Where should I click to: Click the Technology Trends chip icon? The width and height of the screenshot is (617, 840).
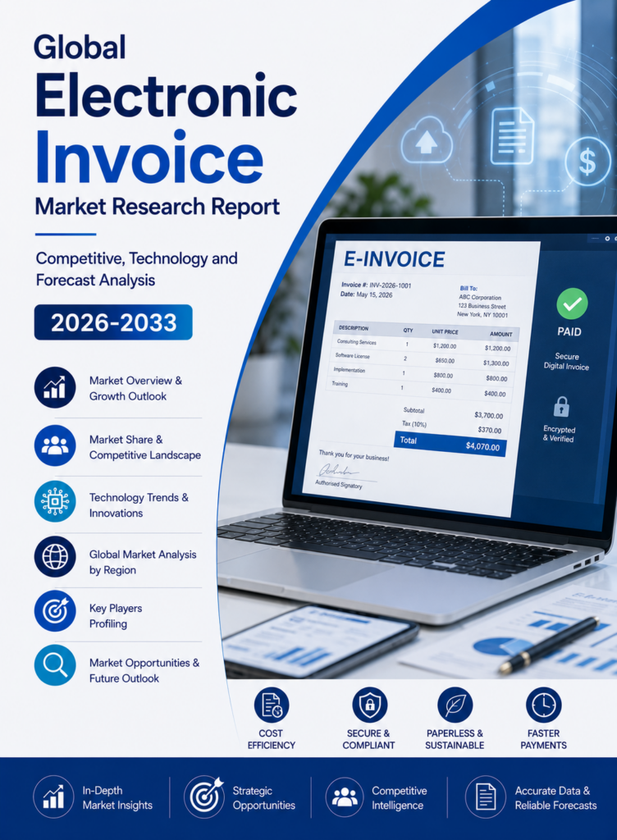pyautogui.click(x=55, y=501)
